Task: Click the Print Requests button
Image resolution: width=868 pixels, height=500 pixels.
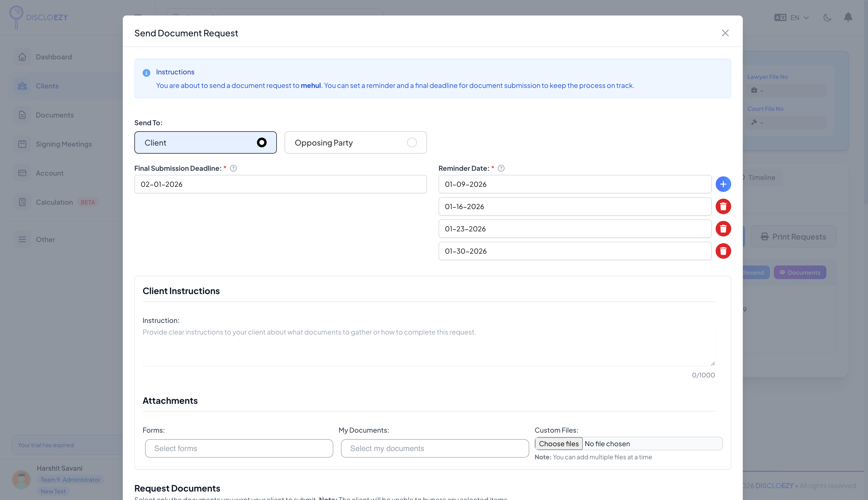Action: pos(793,237)
